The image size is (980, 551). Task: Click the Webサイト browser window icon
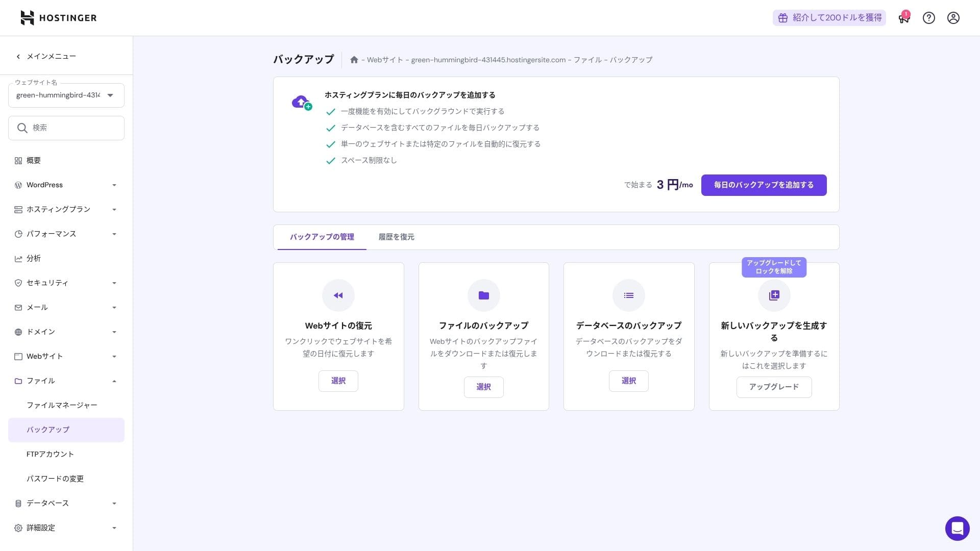point(18,357)
